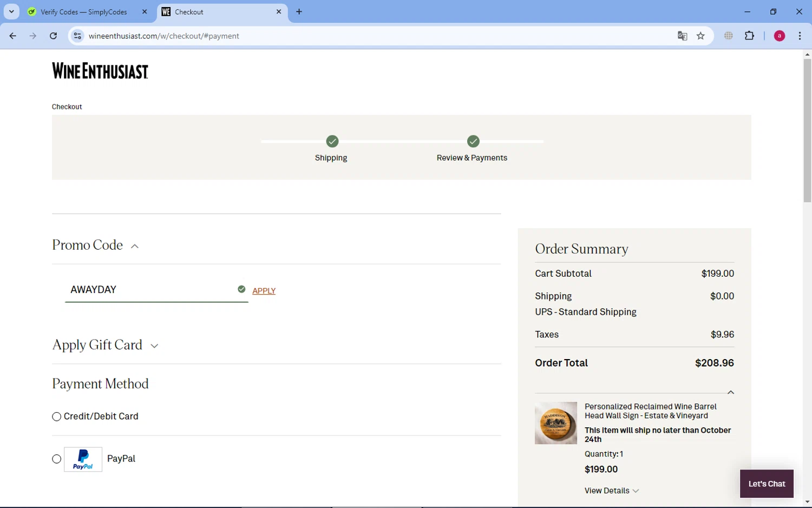Close the Verify Codes — SimplyCodes tab
The height and width of the screenshot is (508, 812).
tap(145, 11)
